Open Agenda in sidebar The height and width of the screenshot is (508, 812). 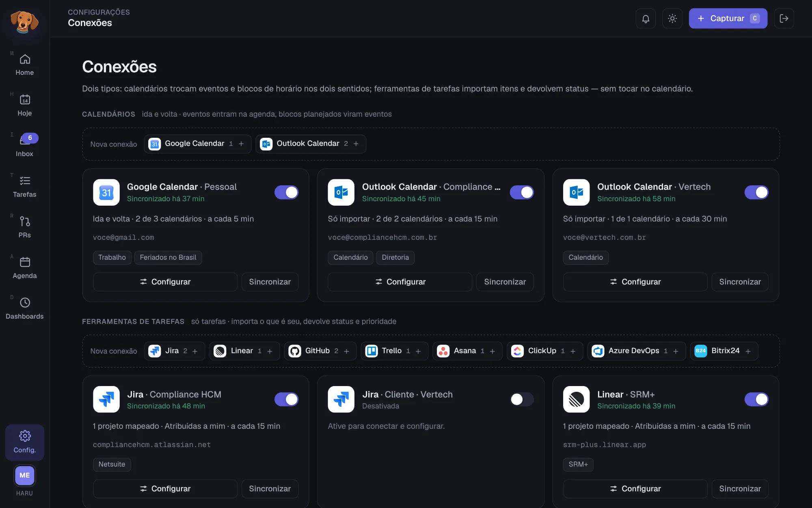25,268
